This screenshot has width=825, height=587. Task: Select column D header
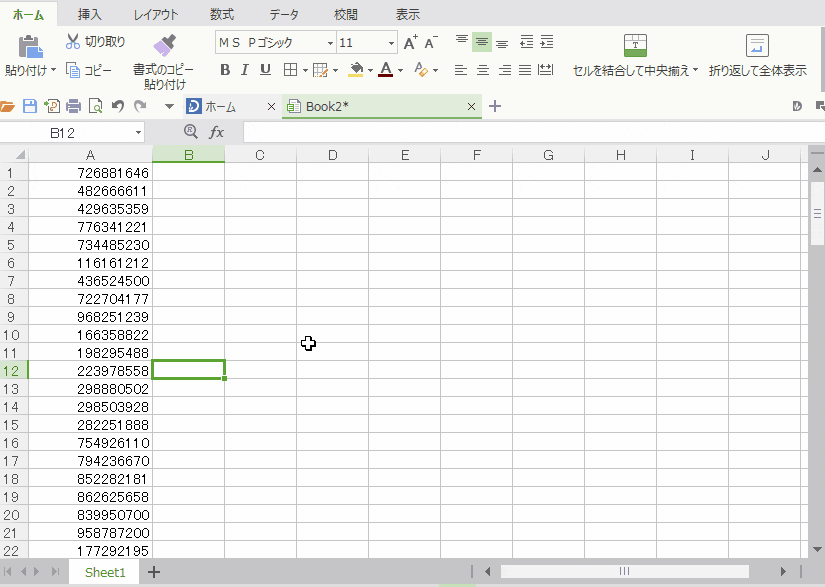click(333, 155)
